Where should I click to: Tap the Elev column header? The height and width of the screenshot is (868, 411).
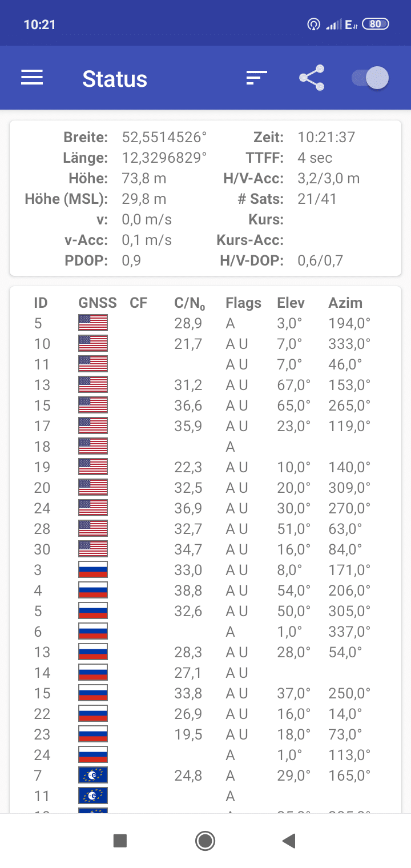click(291, 303)
